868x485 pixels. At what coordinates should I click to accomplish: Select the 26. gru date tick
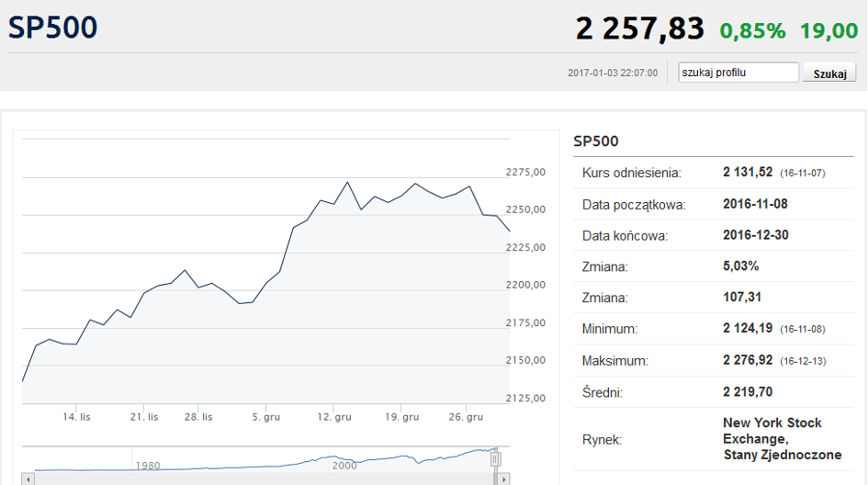(466, 417)
